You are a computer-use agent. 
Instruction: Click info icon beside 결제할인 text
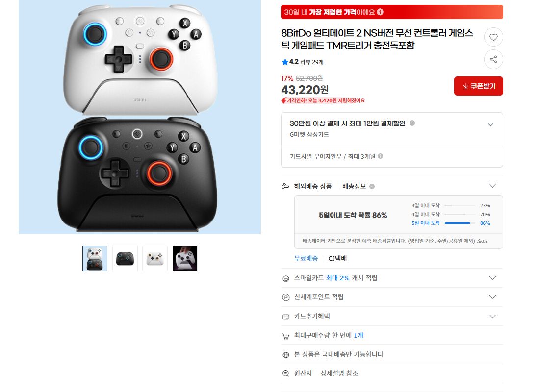[412, 123]
